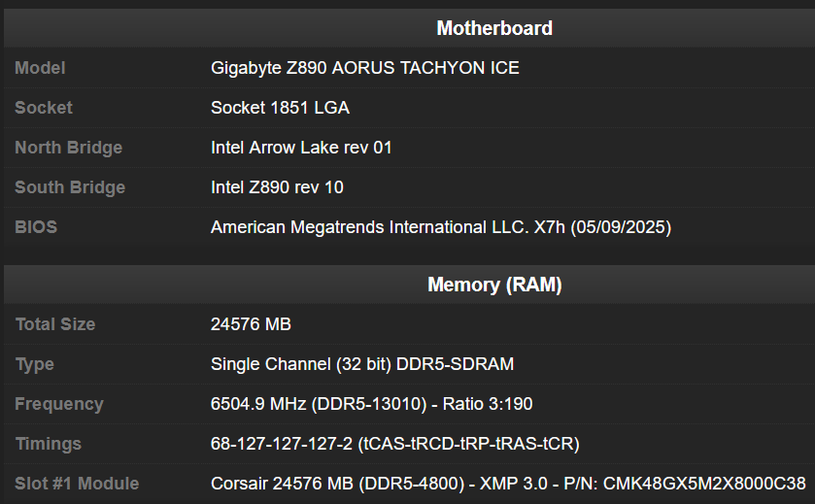Select the BIOS row label
This screenshot has height=504, width=815.
36,227
